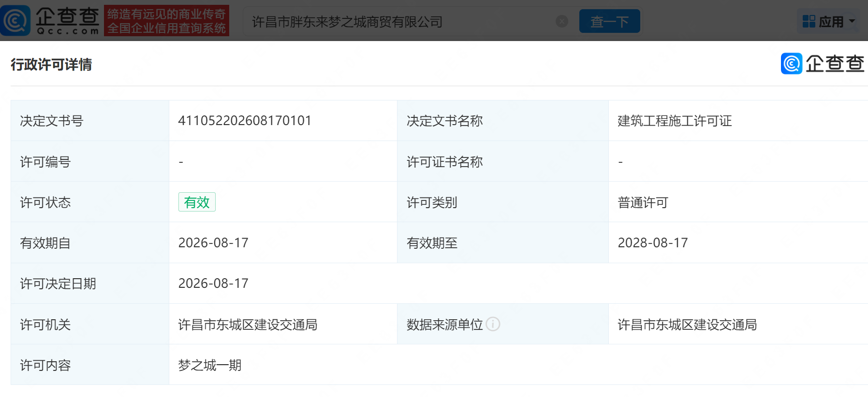Image resolution: width=868 pixels, height=397 pixels.
Task: Click the 许可证书名称 label cell
Action: click(x=503, y=161)
